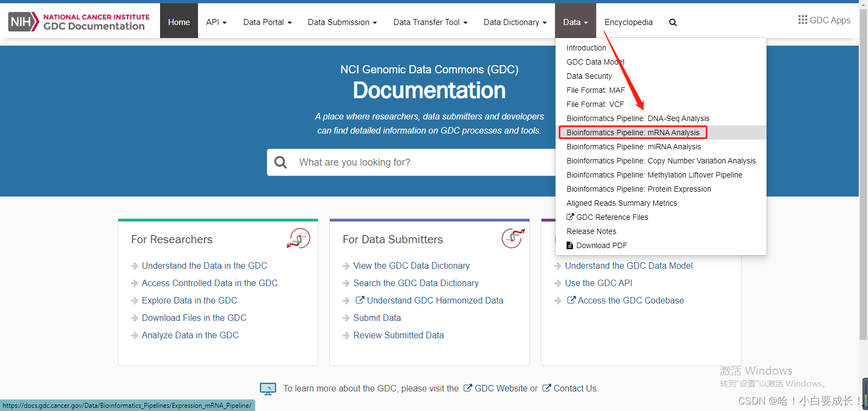Open Understand the GDC Data Model link
The height and width of the screenshot is (411, 868).
click(x=629, y=265)
